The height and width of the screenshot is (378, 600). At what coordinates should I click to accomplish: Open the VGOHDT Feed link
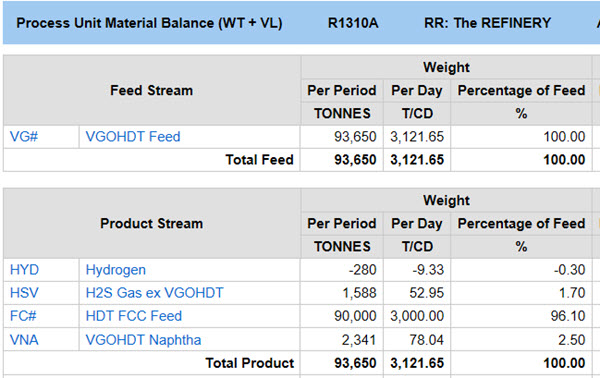click(133, 137)
